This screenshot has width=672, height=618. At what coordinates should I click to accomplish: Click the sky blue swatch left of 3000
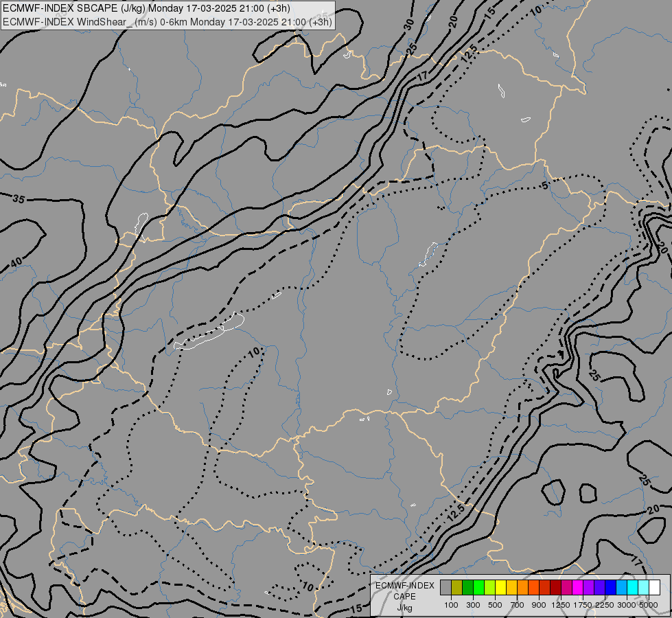tap(621, 587)
